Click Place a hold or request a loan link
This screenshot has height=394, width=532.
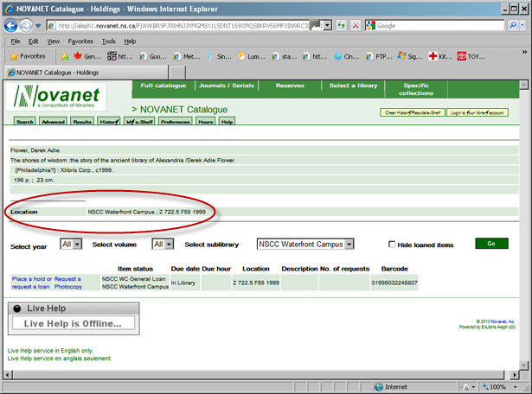click(x=30, y=283)
